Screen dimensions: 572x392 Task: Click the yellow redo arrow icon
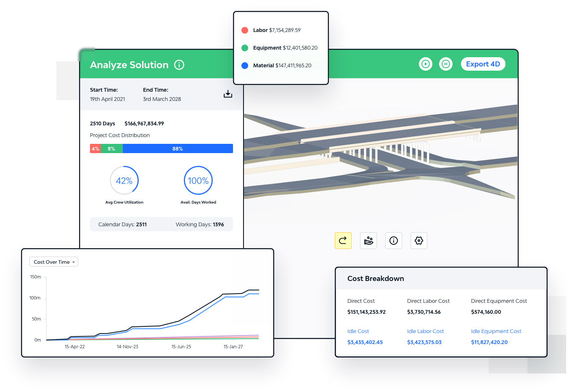coord(343,241)
